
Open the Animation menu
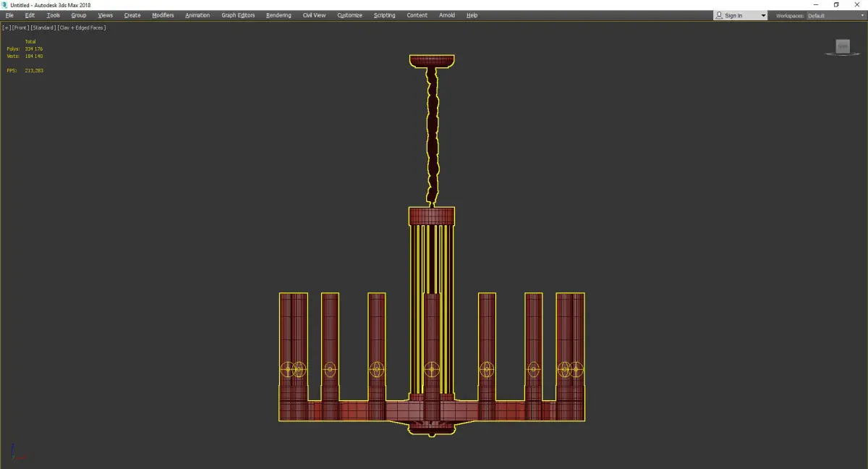click(x=197, y=15)
